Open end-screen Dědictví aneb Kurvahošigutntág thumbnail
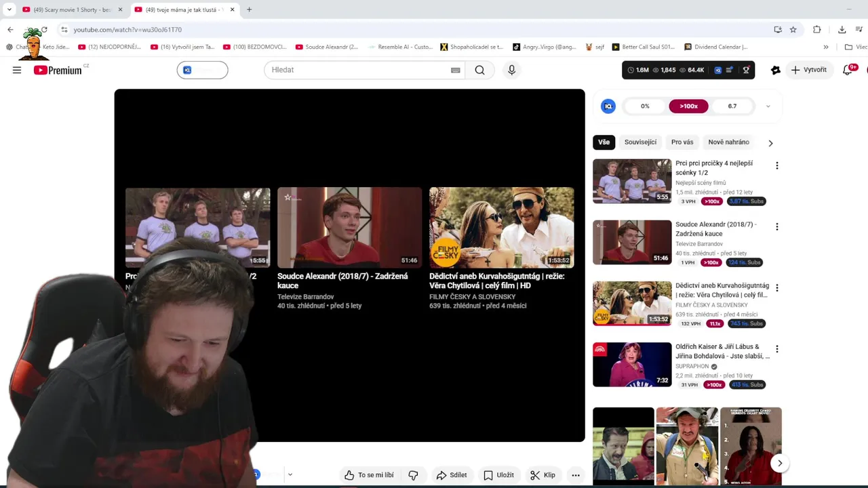 pos(501,228)
